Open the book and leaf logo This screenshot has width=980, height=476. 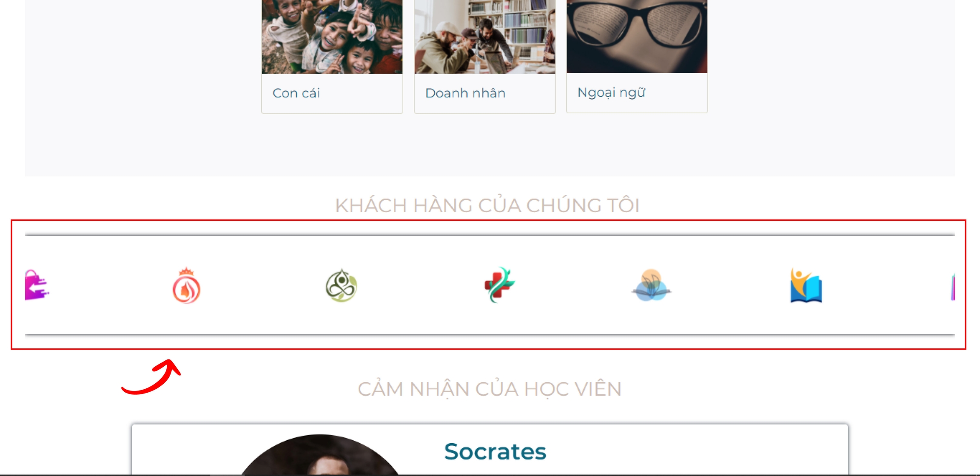[x=651, y=285]
